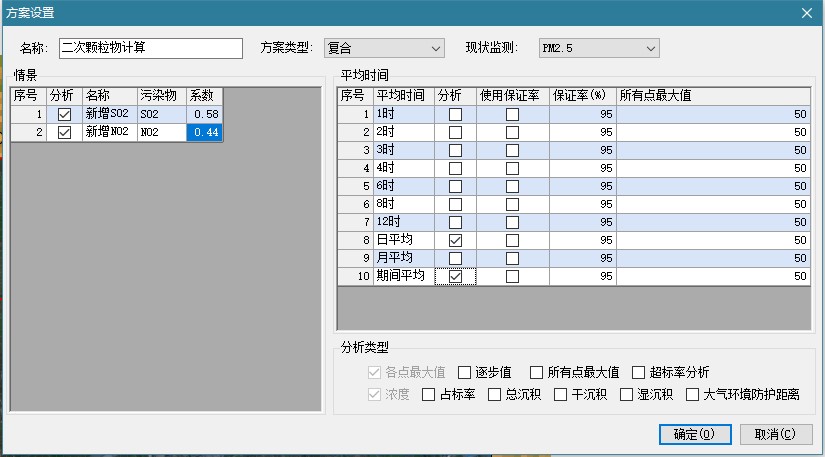
Task: Expand the 现状监测 PM2.5 dropdown
Action: [591, 48]
